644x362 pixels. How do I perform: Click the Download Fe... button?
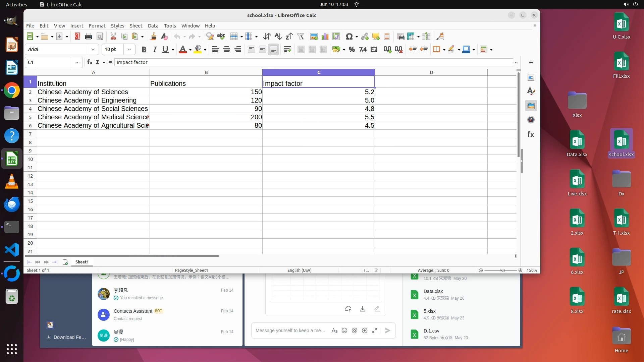tap(66, 337)
